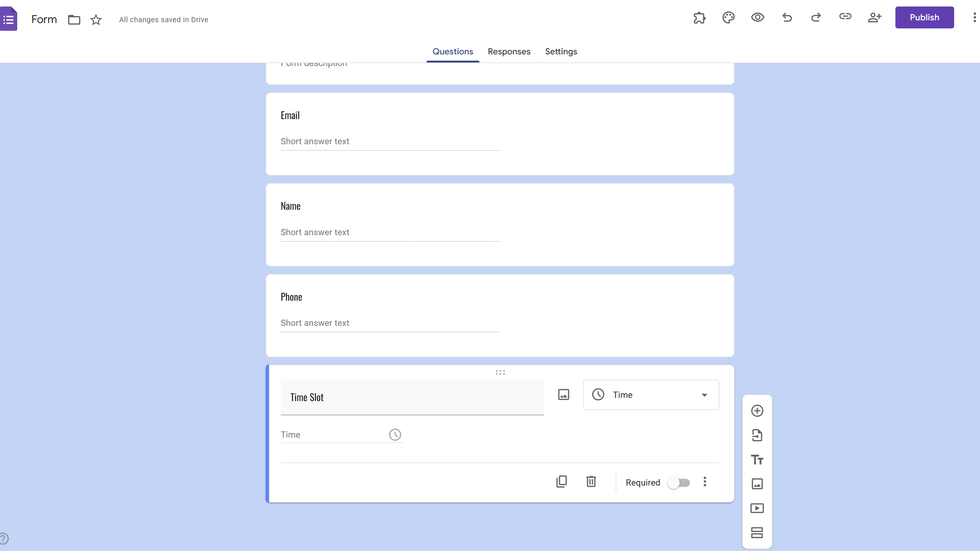Toggle the Required switch
Viewport: 980px width, 551px height.
[679, 483]
